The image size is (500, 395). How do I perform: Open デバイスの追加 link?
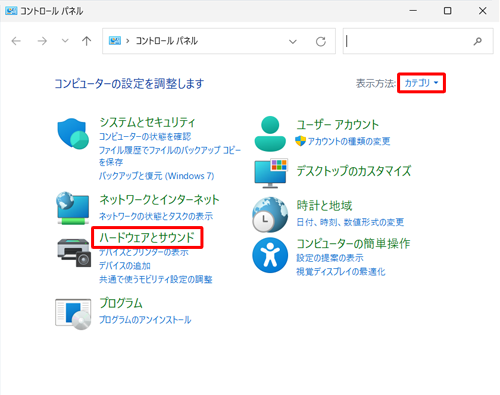pyautogui.click(x=125, y=266)
